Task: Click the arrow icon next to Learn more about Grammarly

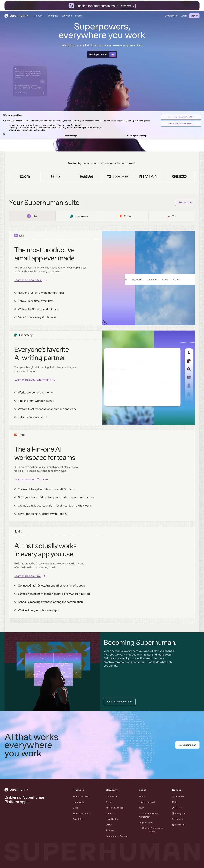Action: click(54, 380)
